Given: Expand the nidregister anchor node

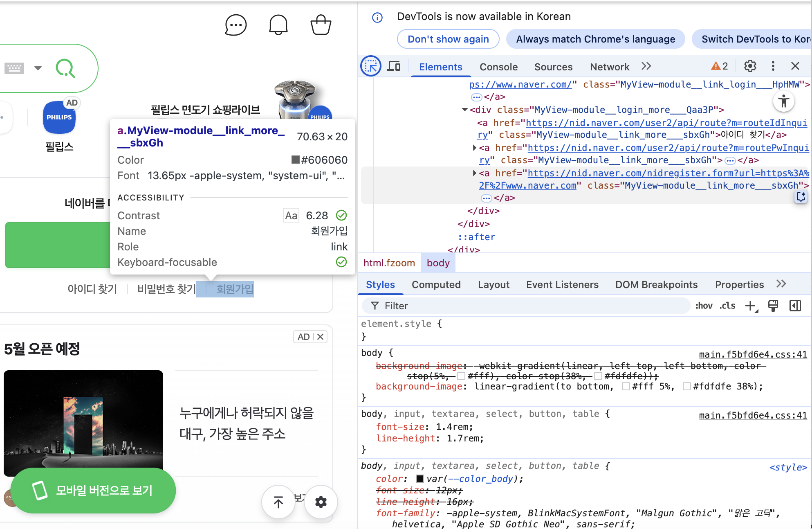Looking at the screenshot, I should 475,173.
